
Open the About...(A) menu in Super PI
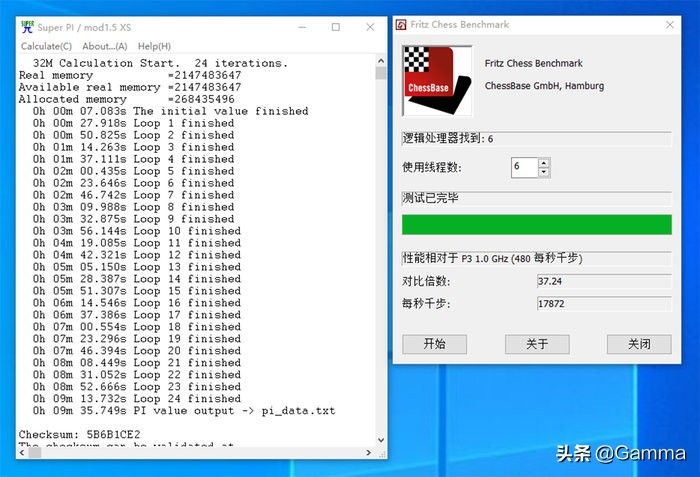pyautogui.click(x=104, y=46)
